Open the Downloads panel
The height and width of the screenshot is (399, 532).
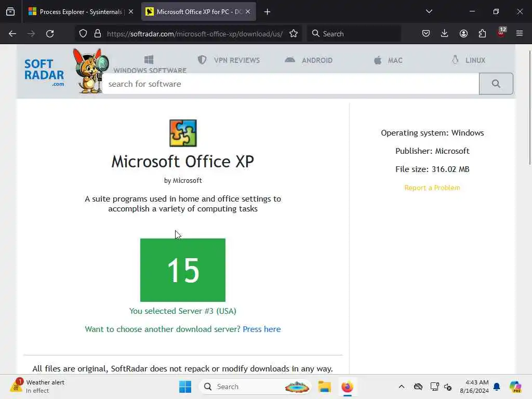click(445, 34)
